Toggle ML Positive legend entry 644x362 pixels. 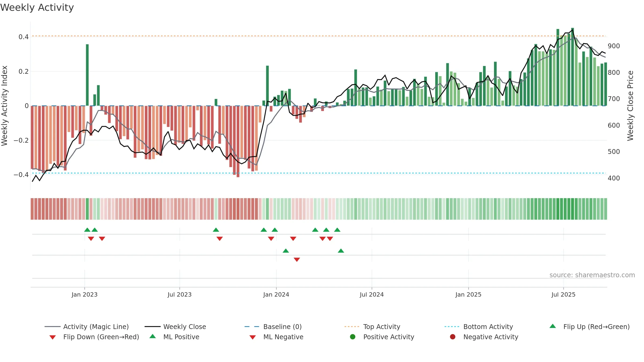pyautogui.click(x=174, y=337)
